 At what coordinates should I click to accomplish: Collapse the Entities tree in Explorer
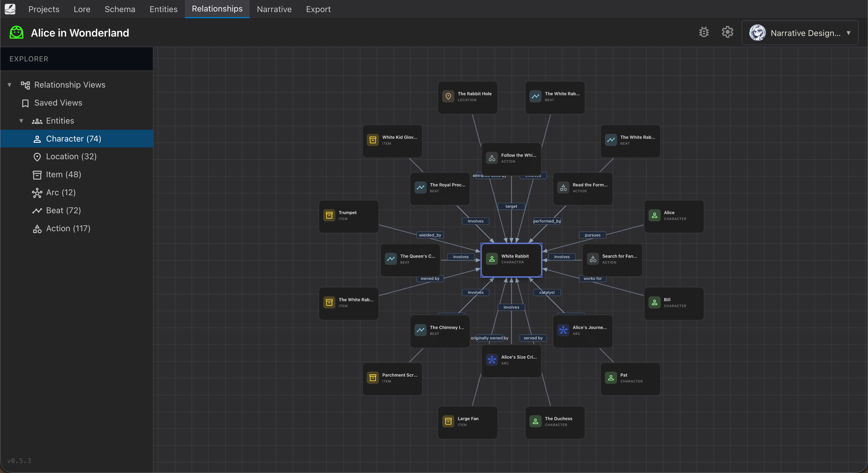point(21,121)
